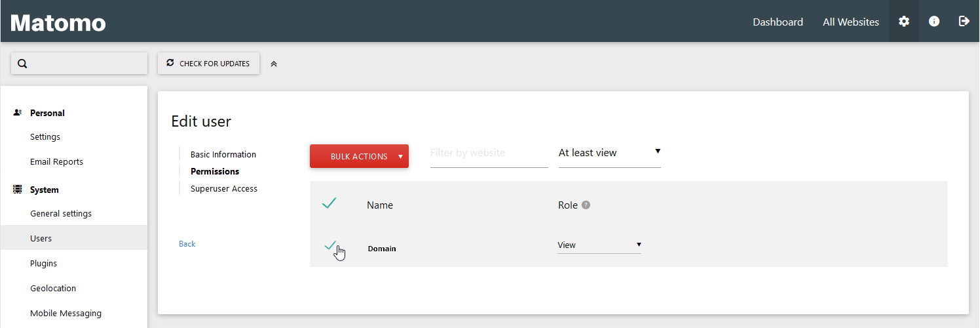Viewport: 980px width, 328px height.
Task: Switch to Basic Information tab
Action: click(x=223, y=155)
